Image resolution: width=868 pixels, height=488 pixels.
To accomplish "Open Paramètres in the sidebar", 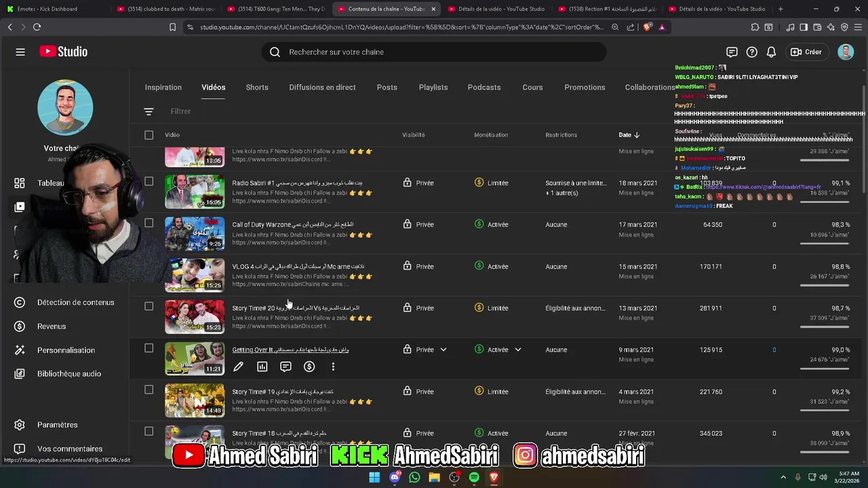I will [x=58, y=425].
